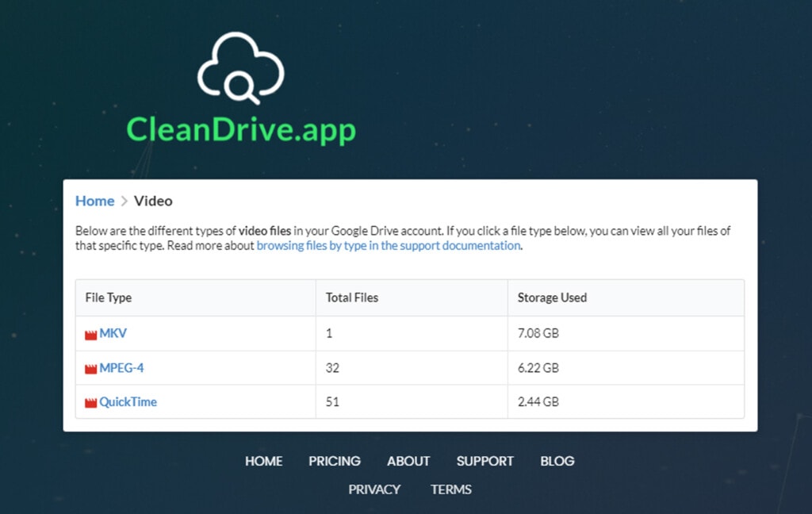
Task: Click the total files value 1 for MKV
Action: coord(329,333)
